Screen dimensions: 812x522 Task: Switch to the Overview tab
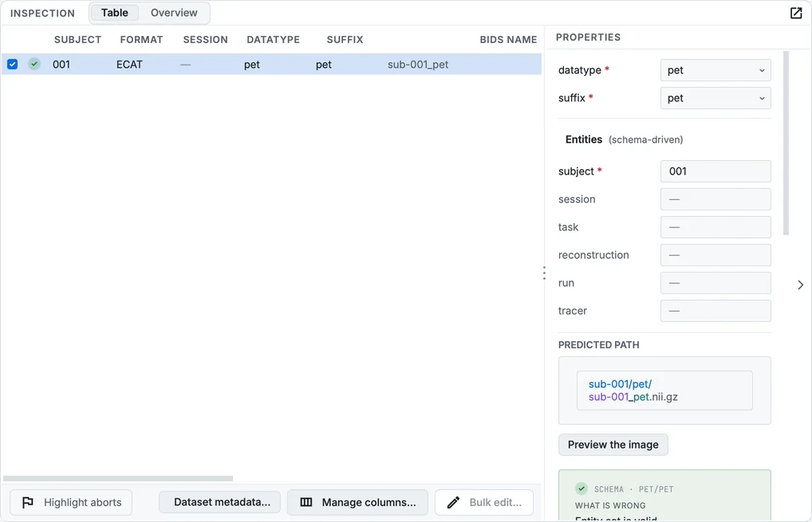pyautogui.click(x=174, y=13)
